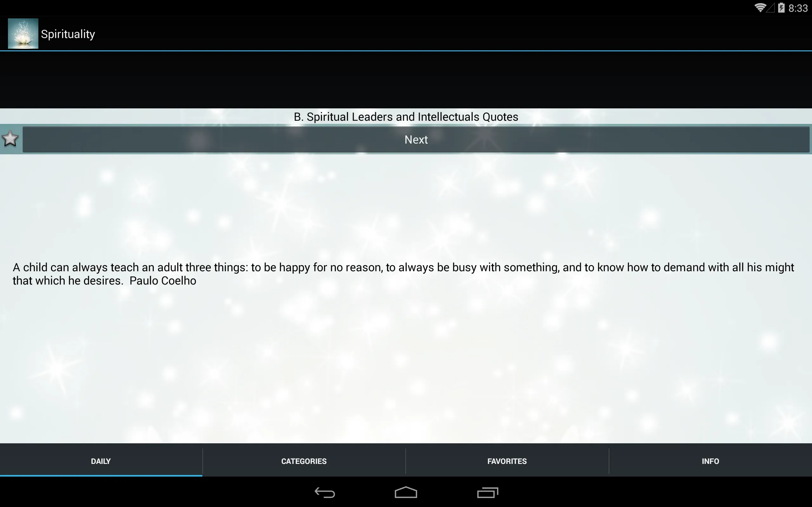
Task: Expand the Spiritual Leaders quotes section
Action: pyautogui.click(x=406, y=117)
